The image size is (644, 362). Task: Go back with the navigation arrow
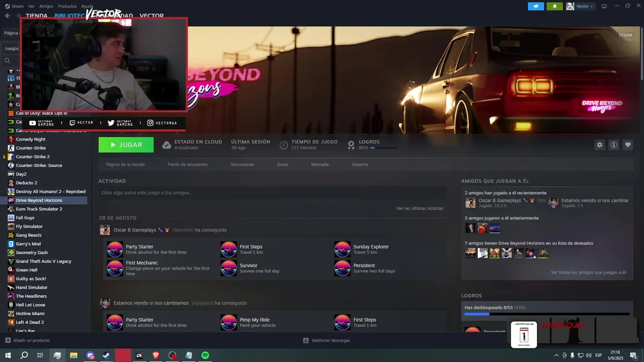point(8,16)
